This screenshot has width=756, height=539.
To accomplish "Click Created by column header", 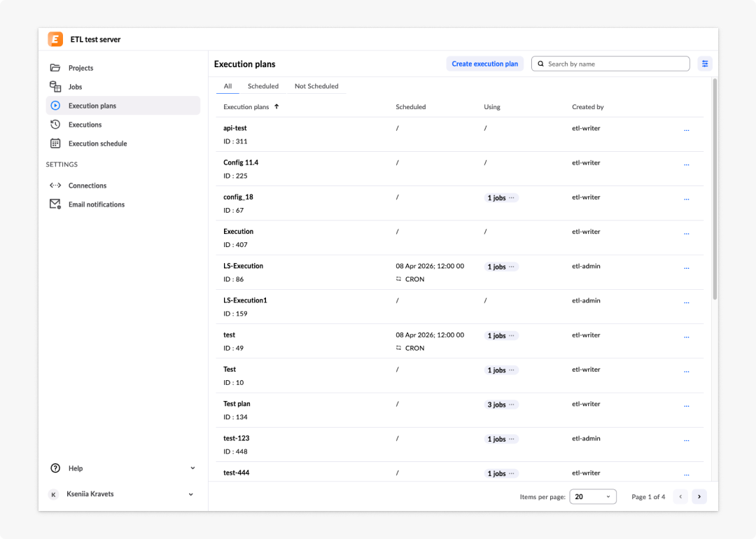I will [x=588, y=106].
